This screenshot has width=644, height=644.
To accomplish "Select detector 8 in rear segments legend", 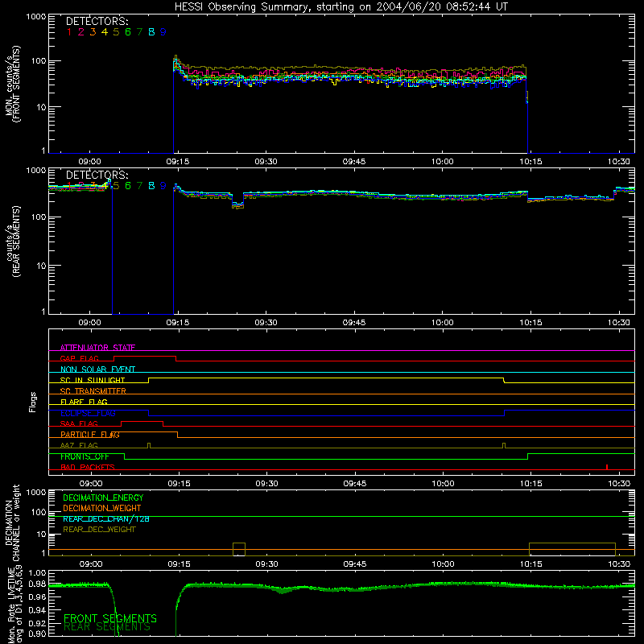I will click(151, 186).
